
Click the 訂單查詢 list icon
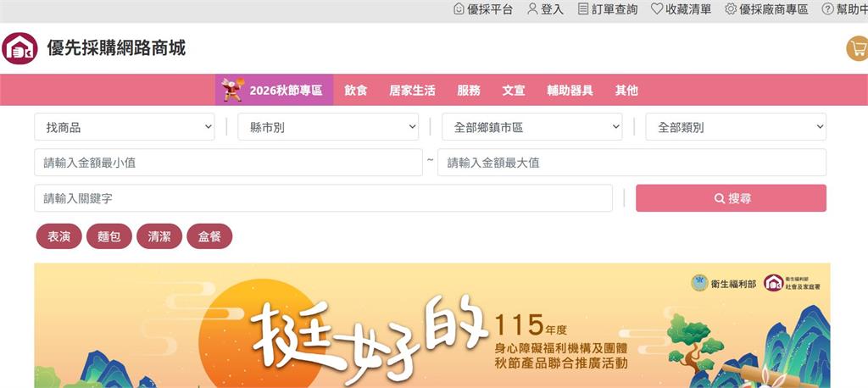583,8
